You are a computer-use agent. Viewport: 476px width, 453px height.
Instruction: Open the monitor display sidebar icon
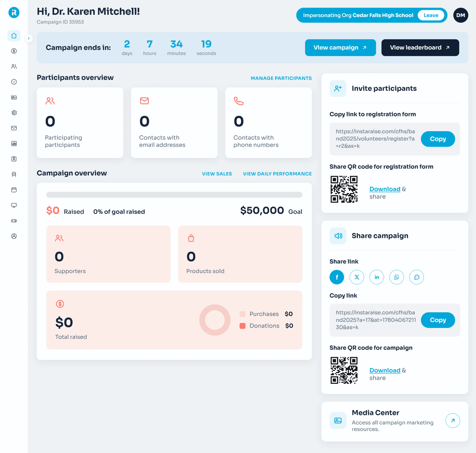click(x=14, y=205)
